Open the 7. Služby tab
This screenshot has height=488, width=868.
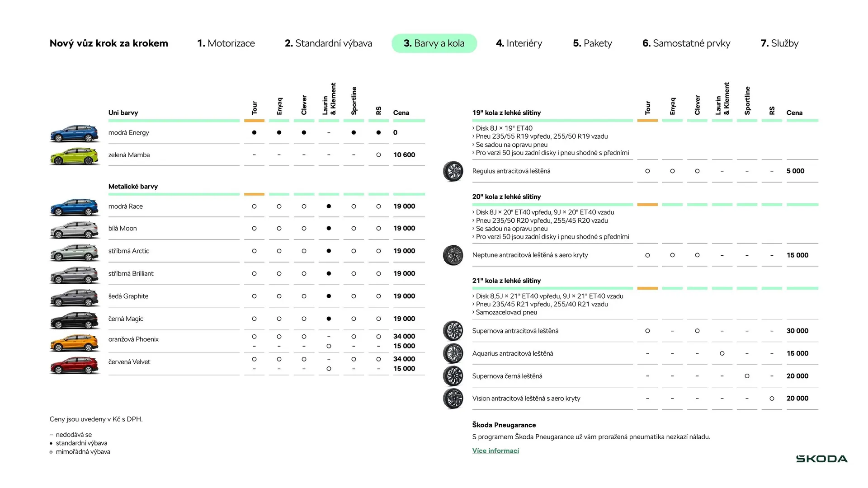click(x=779, y=43)
